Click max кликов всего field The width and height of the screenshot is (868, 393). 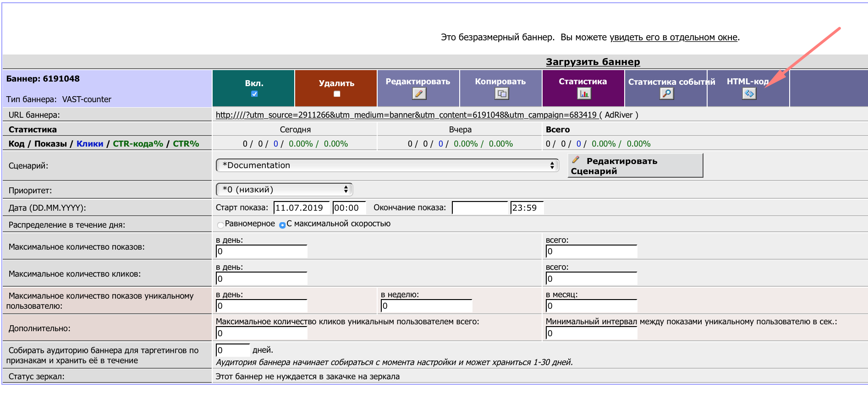click(x=592, y=278)
